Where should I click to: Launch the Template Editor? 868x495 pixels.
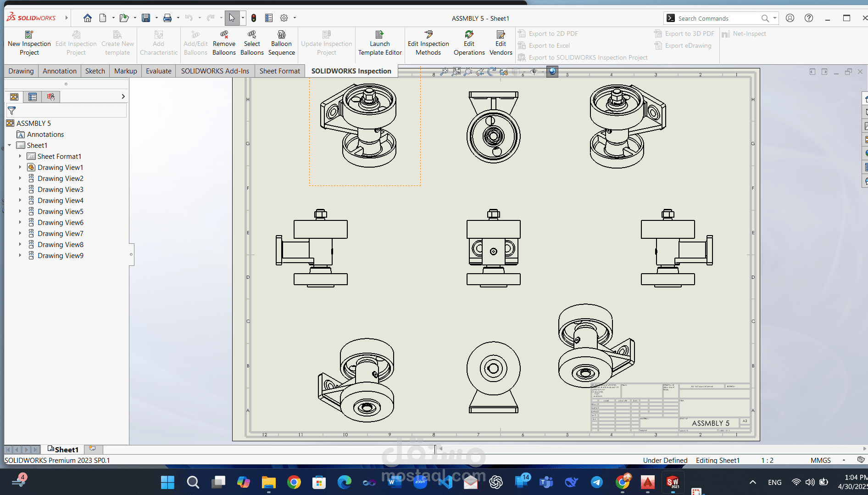(x=380, y=43)
